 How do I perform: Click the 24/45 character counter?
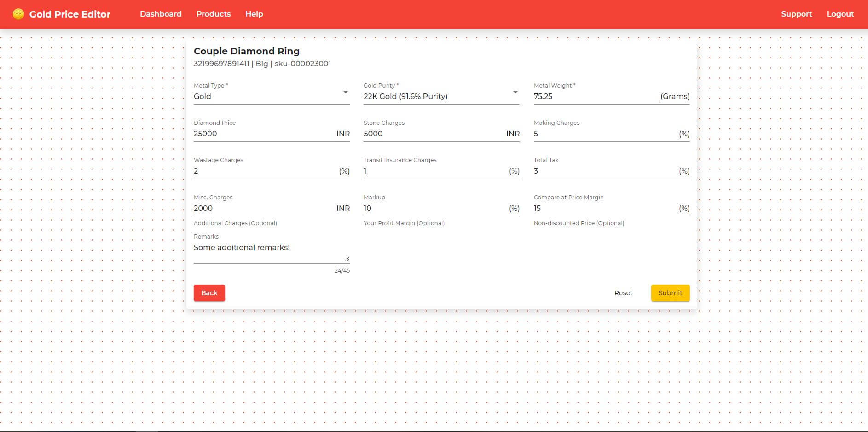342,271
